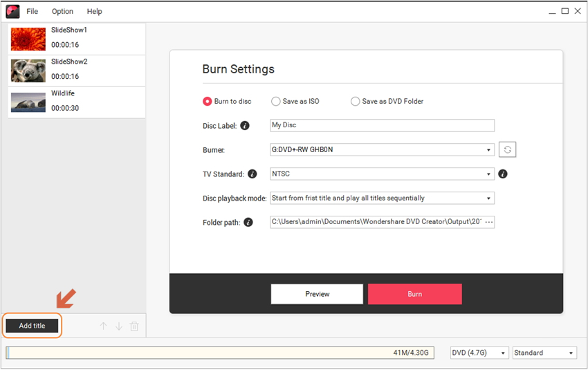Open the DVD (4.7G) disc type dropdown
Image resolution: width=588 pixels, height=370 pixels.
479,353
